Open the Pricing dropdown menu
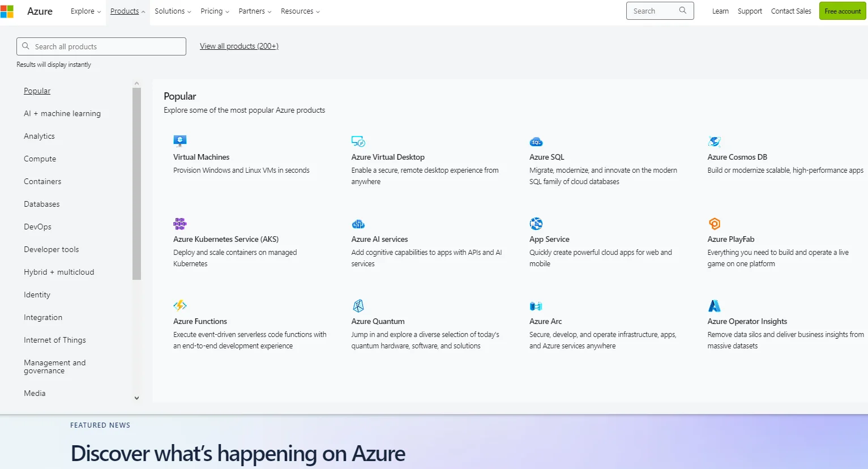 (215, 11)
